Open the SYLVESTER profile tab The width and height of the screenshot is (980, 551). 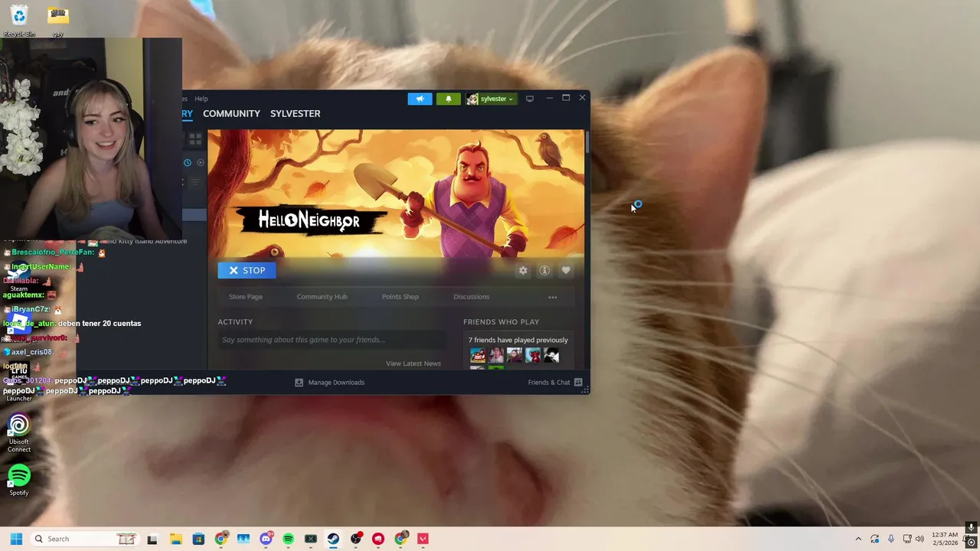(296, 113)
